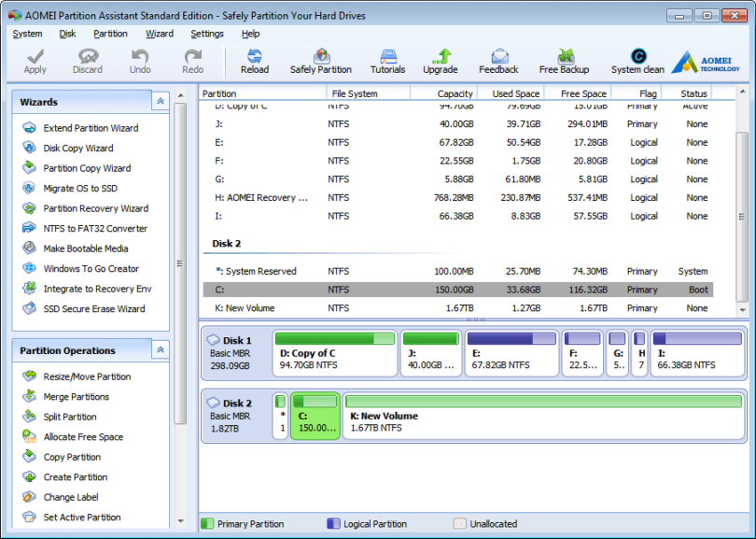Collapse the Wizards panel
Viewport: 756px width, 539px height.
point(160,101)
